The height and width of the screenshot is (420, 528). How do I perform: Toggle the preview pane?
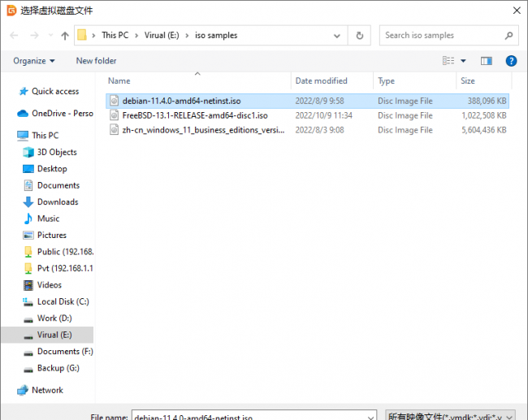pos(487,61)
